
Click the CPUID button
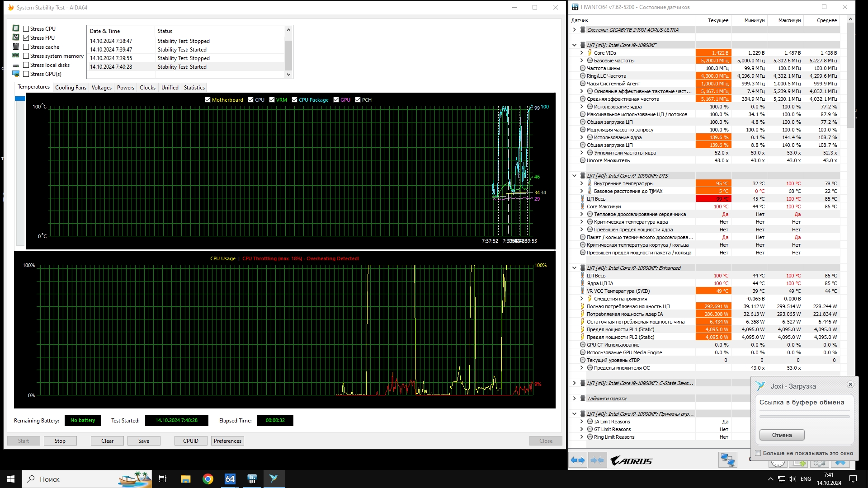point(190,441)
